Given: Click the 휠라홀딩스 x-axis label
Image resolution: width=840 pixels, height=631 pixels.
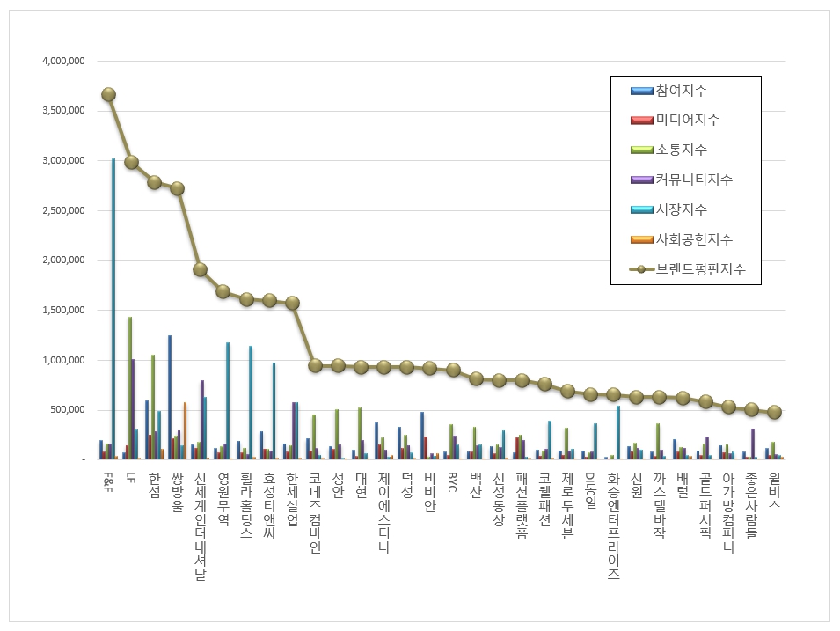Looking at the screenshot, I should [x=246, y=505].
